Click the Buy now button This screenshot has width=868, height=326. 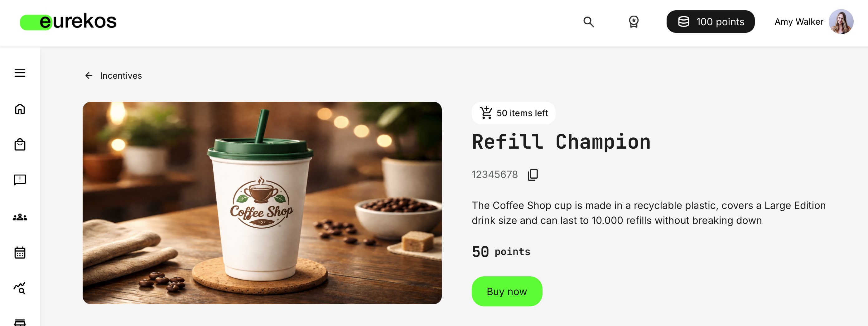point(506,291)
